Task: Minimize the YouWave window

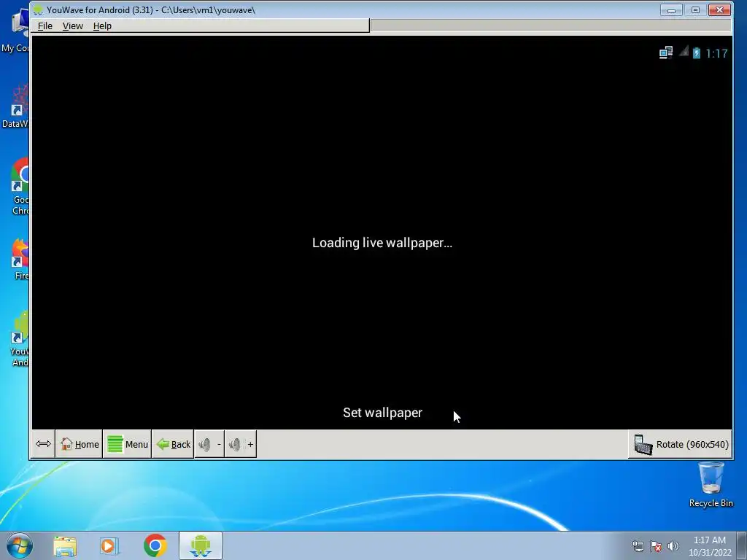Action: click(x=671, y=9)
